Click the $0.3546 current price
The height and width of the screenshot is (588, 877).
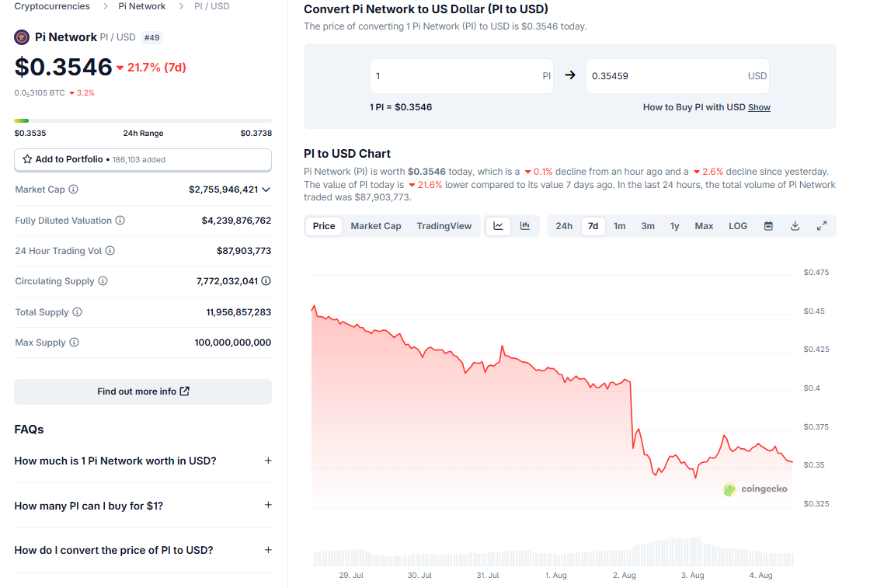[x=64, y=67]
